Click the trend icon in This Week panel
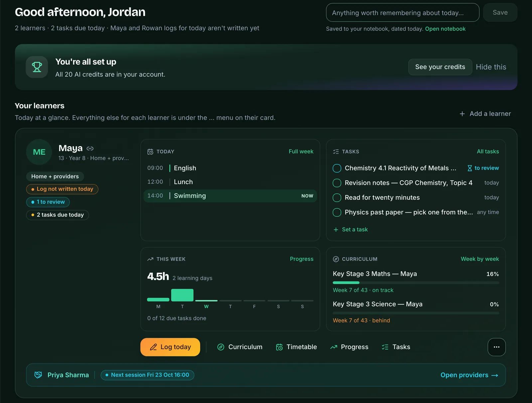This screenshot has width=532, height=403. tap(150, 259)
